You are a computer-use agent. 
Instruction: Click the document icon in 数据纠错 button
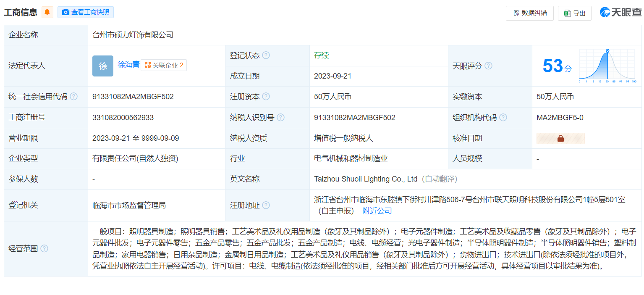pos(516,13)
